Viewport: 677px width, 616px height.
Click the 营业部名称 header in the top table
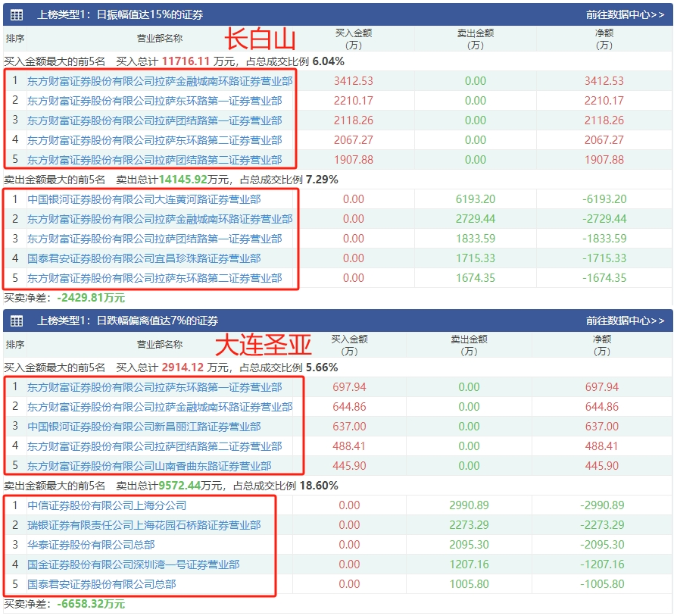click(x=160, y=39)
